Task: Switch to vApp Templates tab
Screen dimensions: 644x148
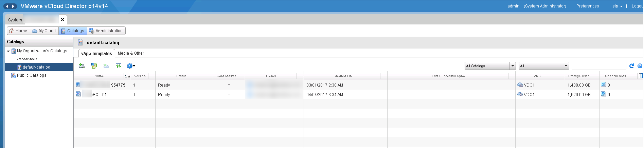Action: [x=96, y=53]
